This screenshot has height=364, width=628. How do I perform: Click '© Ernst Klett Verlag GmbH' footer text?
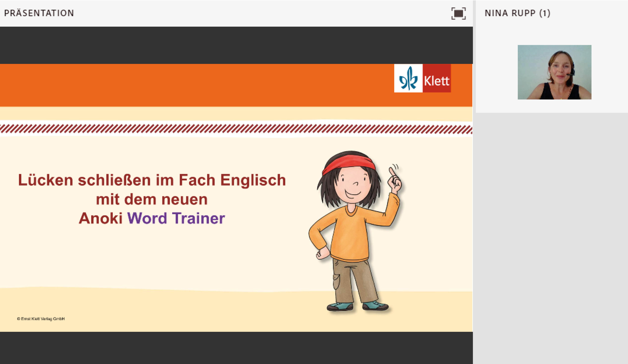41,319
